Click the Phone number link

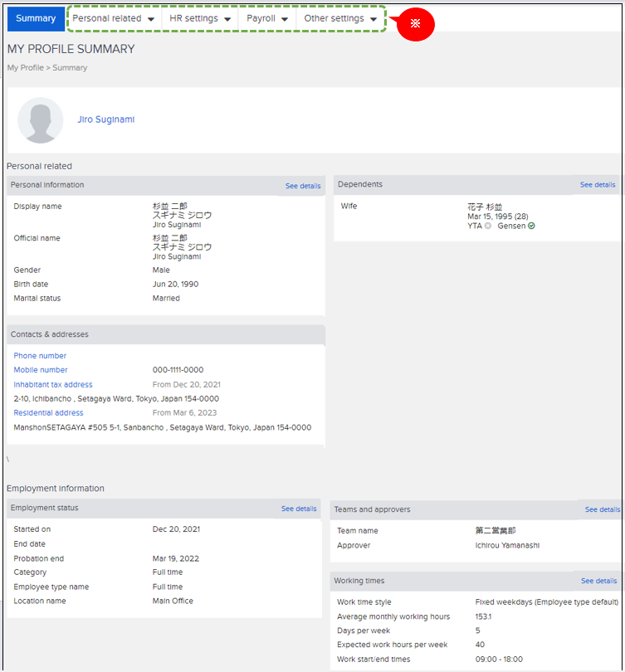click(x=39, y=355)
